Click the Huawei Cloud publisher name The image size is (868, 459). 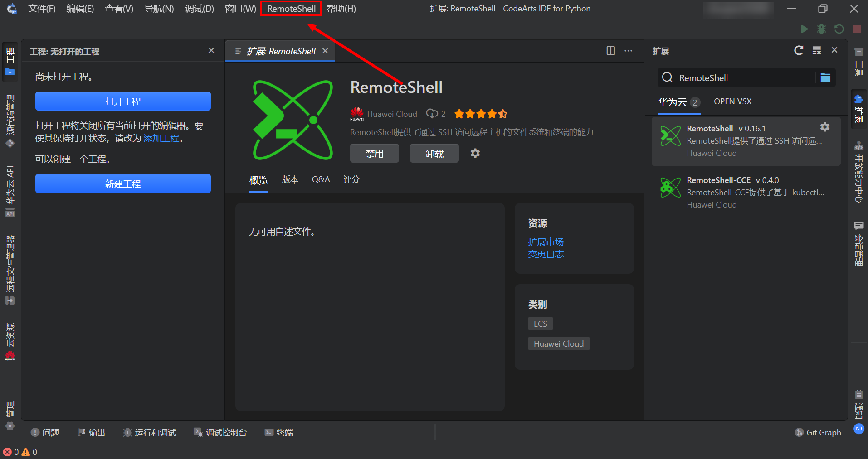coord(392,114)
